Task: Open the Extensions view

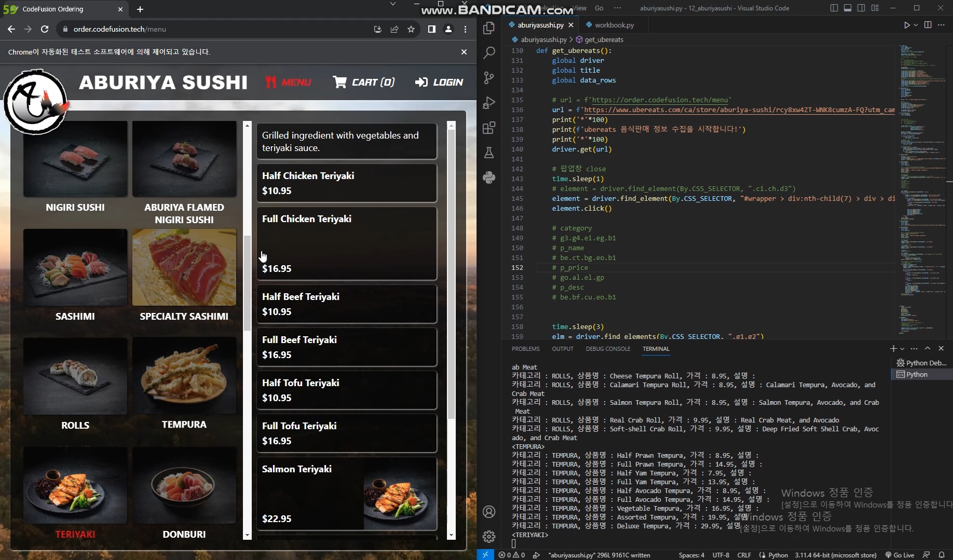Action: coord(489,128)
